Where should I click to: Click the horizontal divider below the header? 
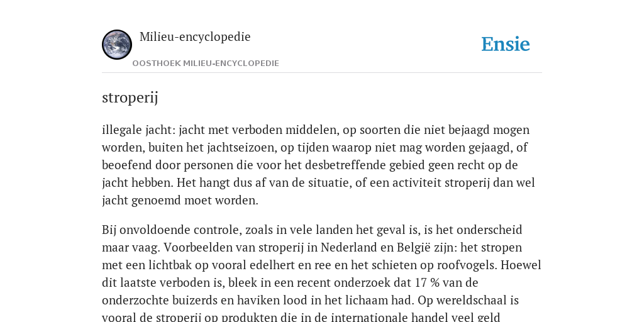[322, 73]
